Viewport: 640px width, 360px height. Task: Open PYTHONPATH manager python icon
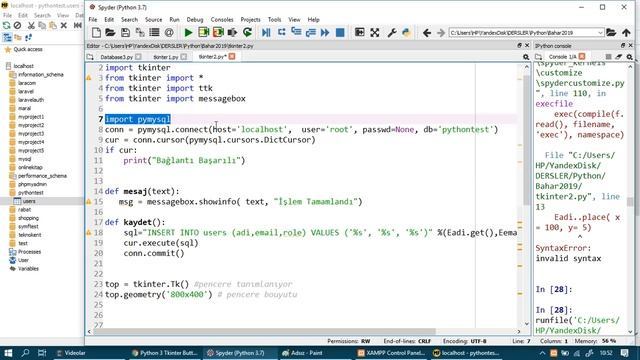(x=406, y=33)
